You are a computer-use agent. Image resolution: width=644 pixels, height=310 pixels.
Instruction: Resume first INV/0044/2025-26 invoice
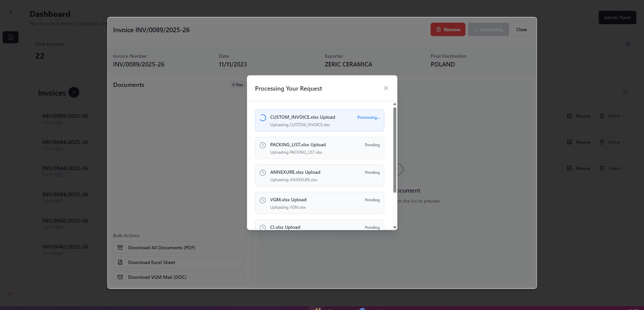(x=579, y=142)
